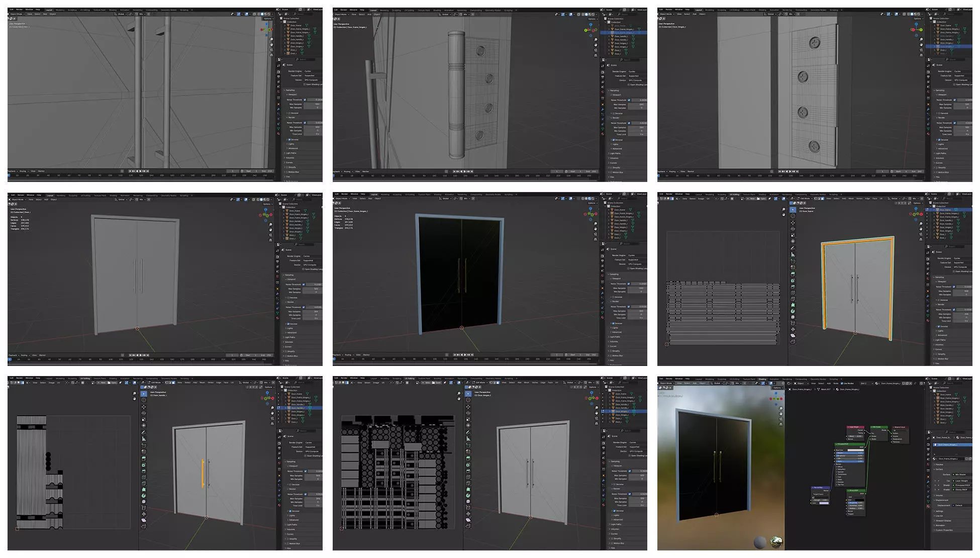980x558 pixels.
Task: Click New image button in orange handle UV screenshot
Action: coord(102,383)
